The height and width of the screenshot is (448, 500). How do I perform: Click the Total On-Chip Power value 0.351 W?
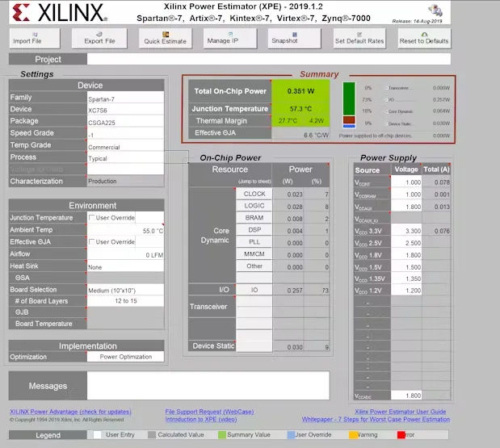coord(300,91)
